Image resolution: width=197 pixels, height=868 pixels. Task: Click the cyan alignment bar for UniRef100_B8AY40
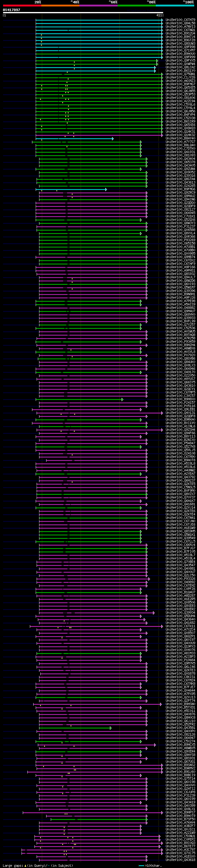click(x=75, y=139)
